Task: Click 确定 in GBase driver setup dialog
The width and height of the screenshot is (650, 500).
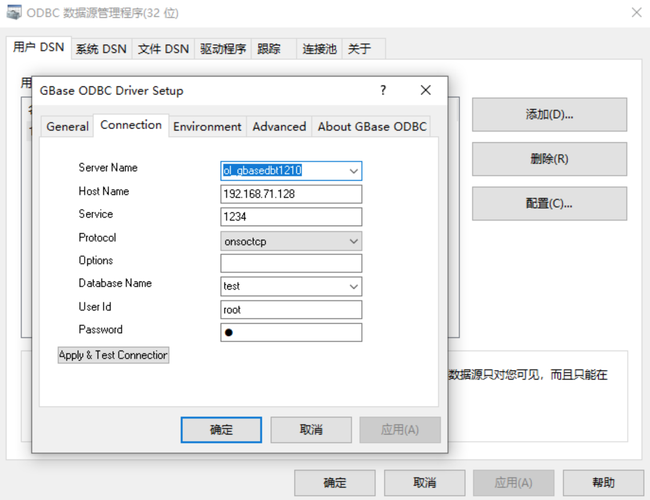Action: point(221,430)
